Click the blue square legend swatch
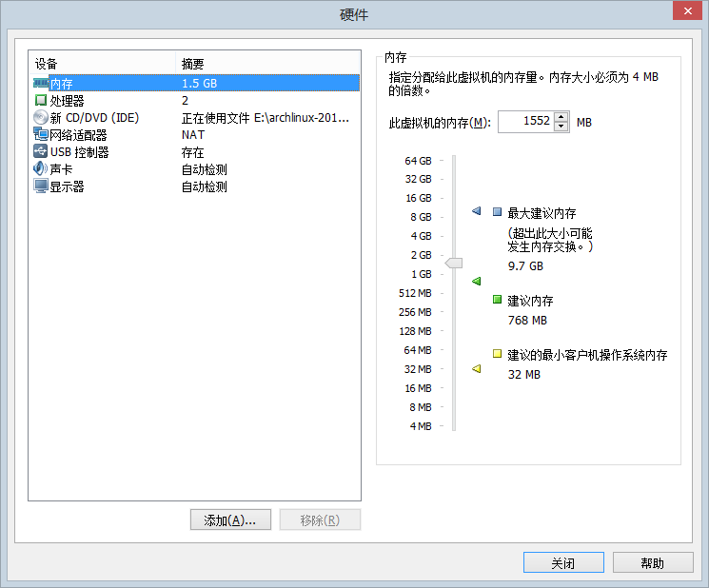The height and width of the screenshot is (588, 709). tap(497, 211)
